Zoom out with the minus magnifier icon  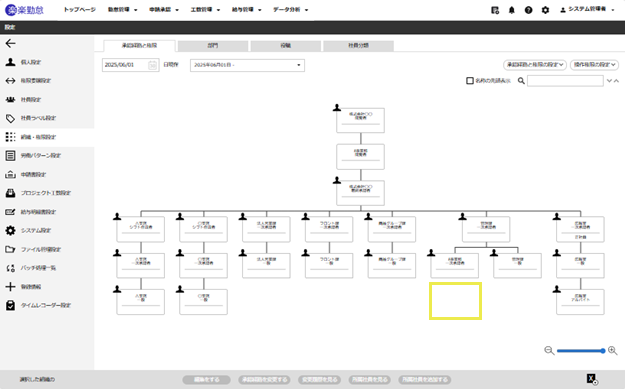pos(549,351)
